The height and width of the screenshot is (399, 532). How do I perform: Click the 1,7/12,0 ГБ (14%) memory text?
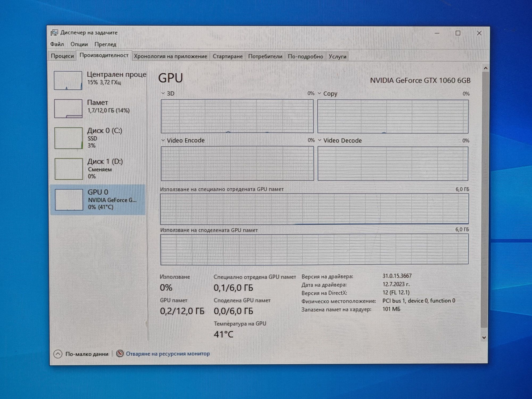point(109,110)
